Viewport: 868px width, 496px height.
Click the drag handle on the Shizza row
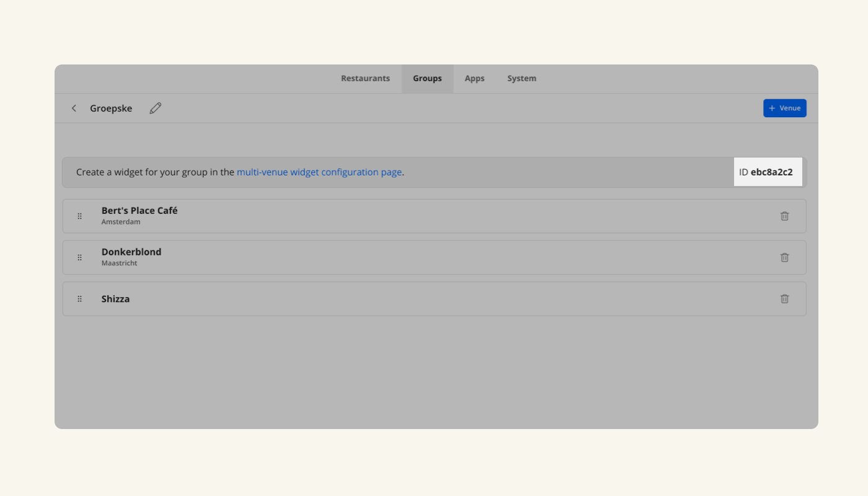[79, 299]
